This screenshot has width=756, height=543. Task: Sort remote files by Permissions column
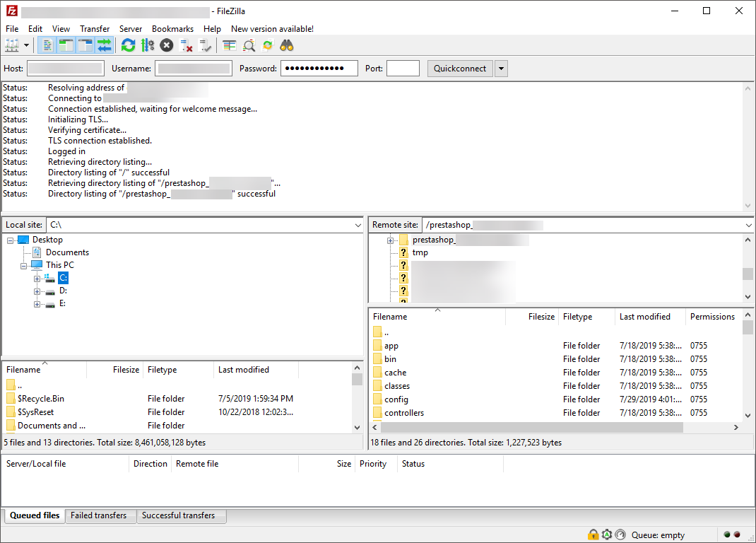pyautogui.click(x=713, y=317)
